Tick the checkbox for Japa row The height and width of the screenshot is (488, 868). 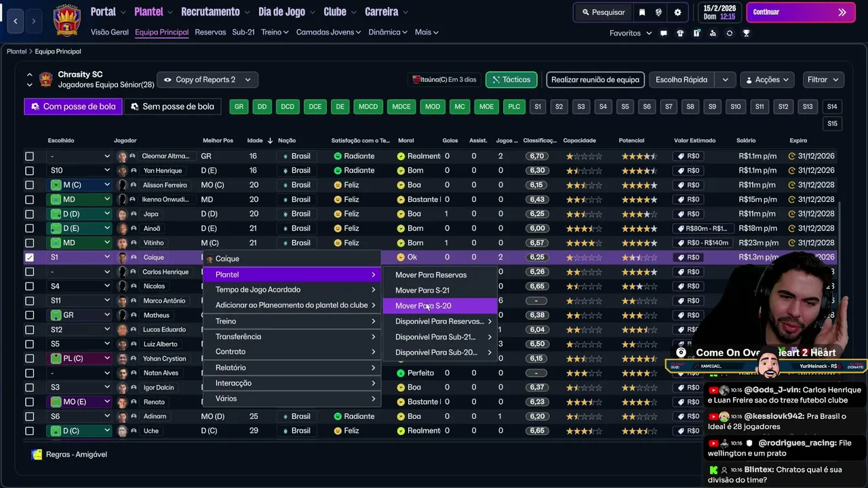tap(29, 214)
